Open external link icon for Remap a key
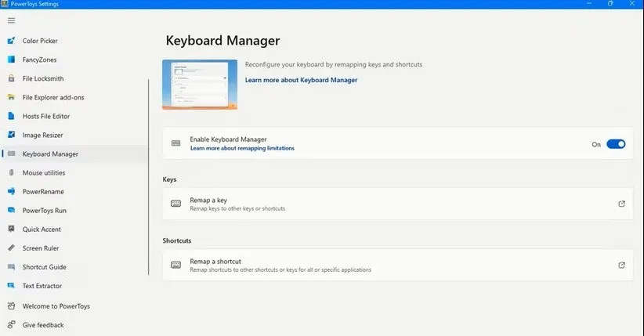Image resolution: width=644 pixels, height=336 pixels. coord(621,204)
